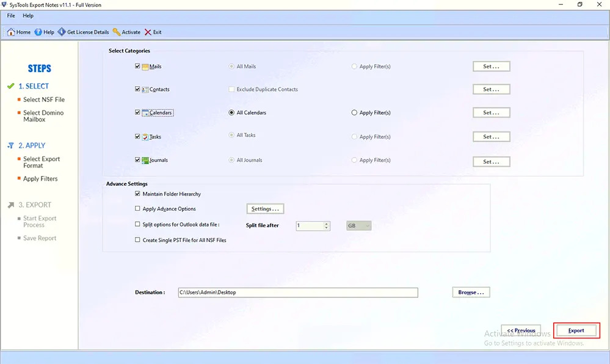610x364 pixels.
Task: Click the green checkmark beside 1. SELECT
Action: [x=11, y=86]
